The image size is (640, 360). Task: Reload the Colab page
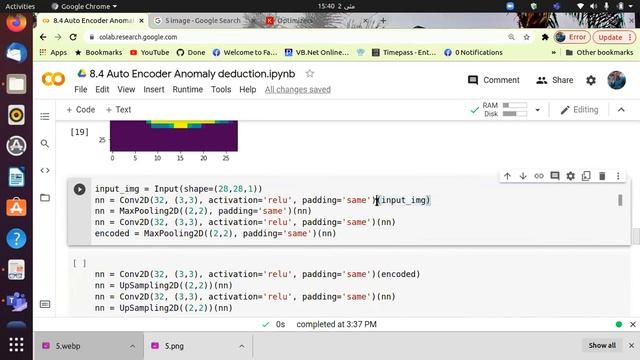click(x=73, y=37)
